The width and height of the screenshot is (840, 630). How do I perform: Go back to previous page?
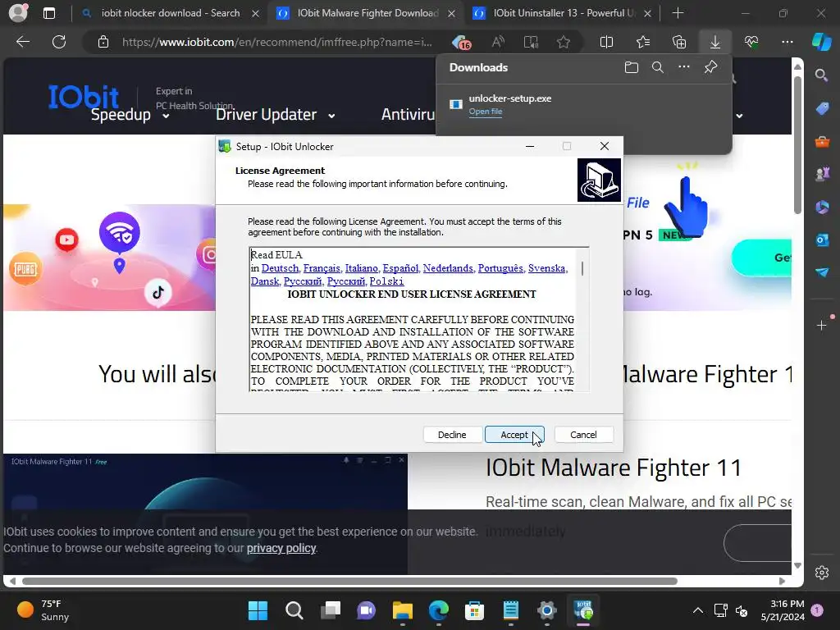(x=22, y=42)
